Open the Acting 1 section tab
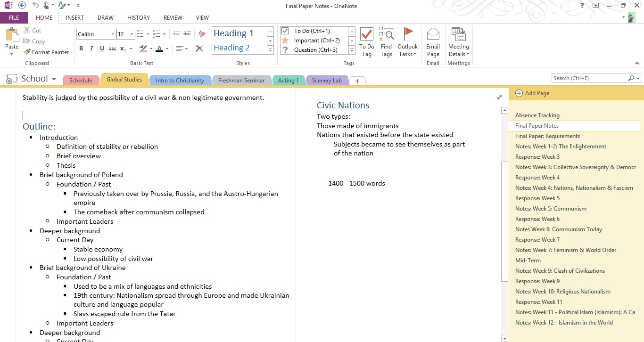The height and width of the screenshot is (342, 644). tap(289, 80)
